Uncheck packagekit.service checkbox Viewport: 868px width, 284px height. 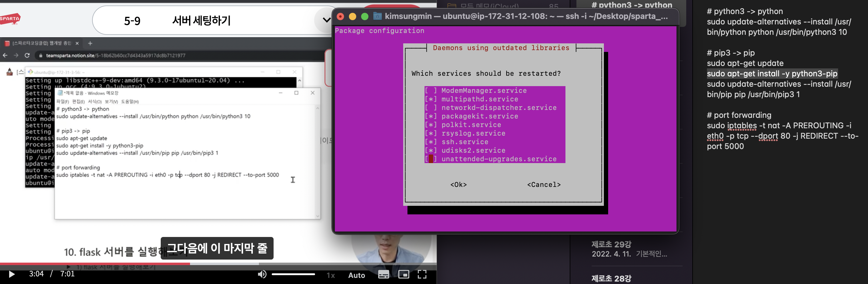(431, 116)
